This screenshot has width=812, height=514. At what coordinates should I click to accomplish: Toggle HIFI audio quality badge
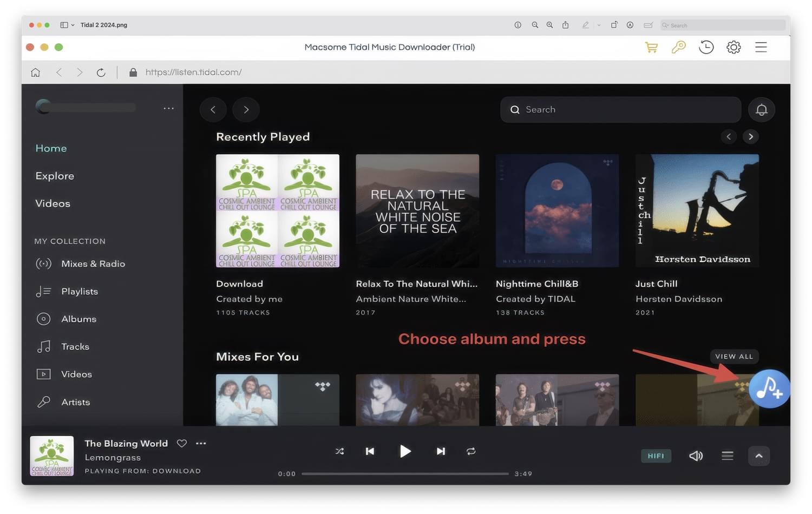656,456
